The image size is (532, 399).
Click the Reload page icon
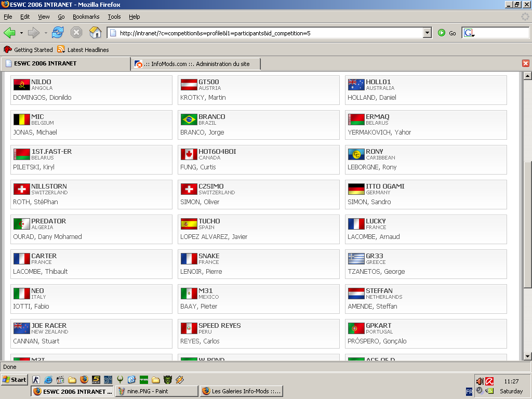(58, 33)
